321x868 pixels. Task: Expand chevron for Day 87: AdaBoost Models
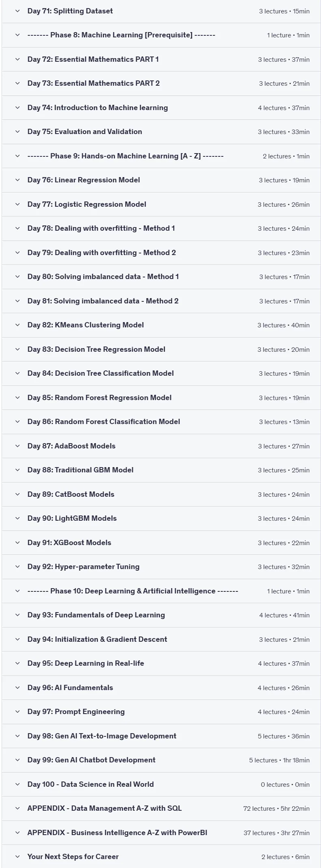pyautogui.click(x=17, y=446)
